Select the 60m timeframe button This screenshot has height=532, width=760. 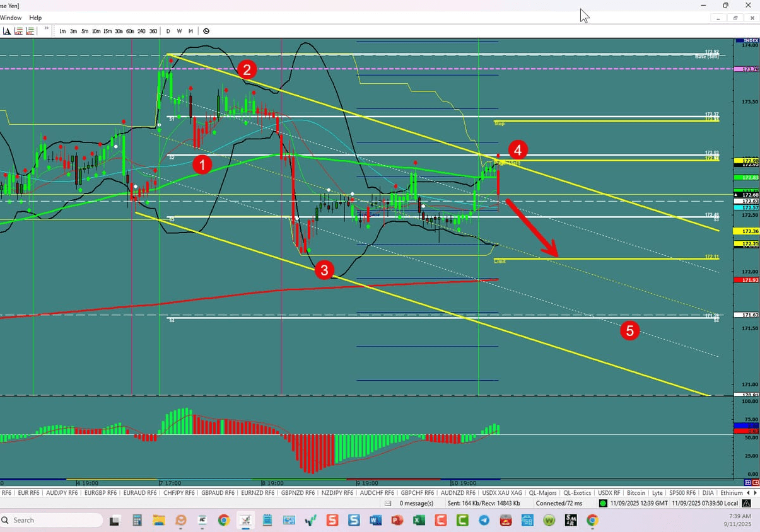coord(130,31)
